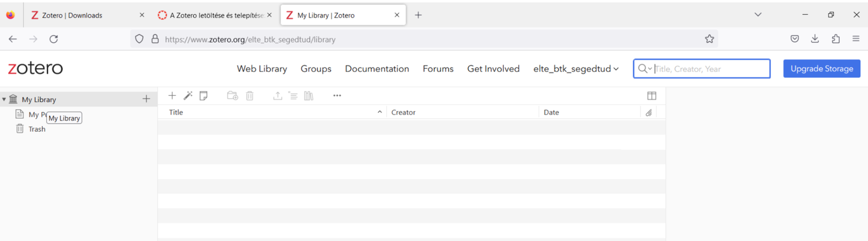868x241 pixels.
Task: Click the Upgrade Storage button
Action: pos(821,69)
